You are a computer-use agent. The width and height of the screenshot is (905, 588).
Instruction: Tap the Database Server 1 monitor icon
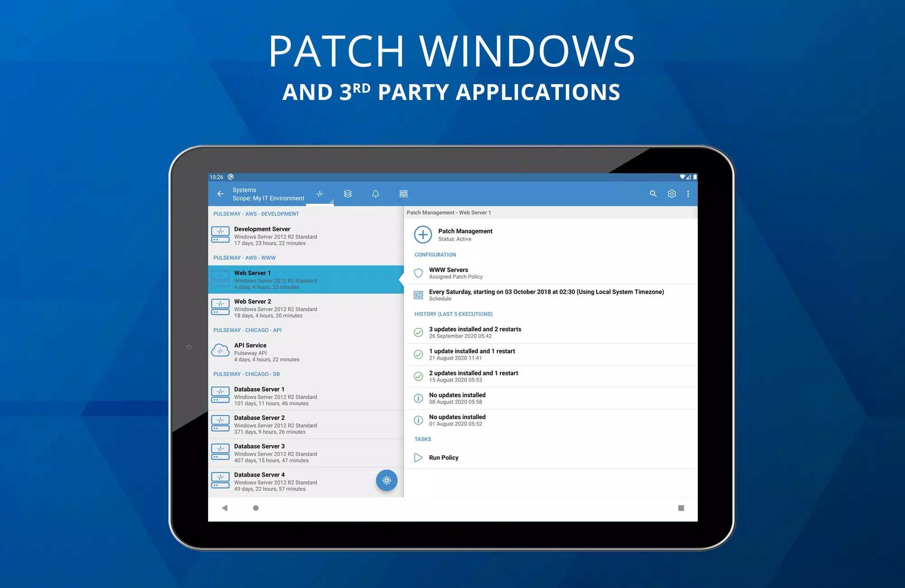220,395
